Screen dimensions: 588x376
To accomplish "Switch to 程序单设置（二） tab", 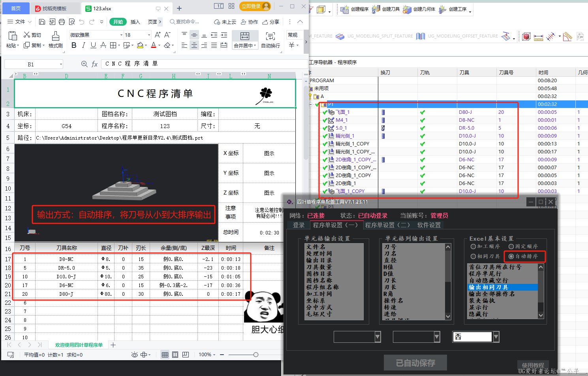I will tap(387, 225).
